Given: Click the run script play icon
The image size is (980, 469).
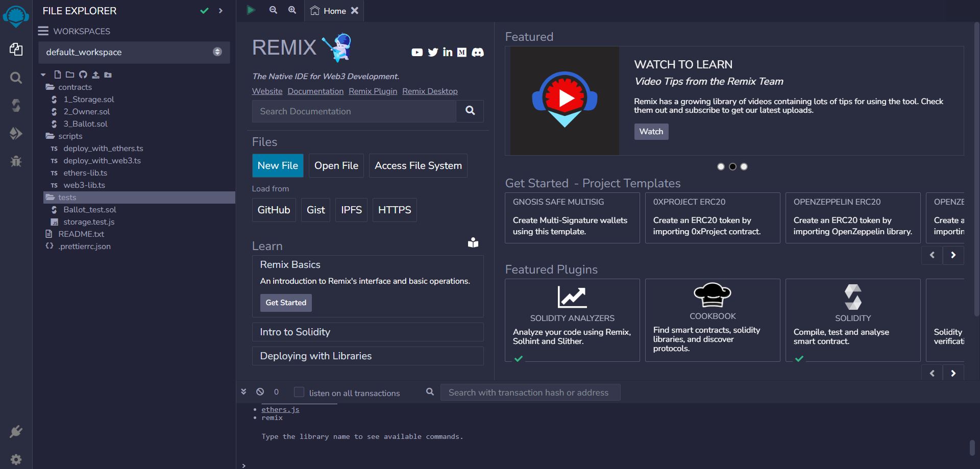Looking at the screenshot, I should pos(251,10).
